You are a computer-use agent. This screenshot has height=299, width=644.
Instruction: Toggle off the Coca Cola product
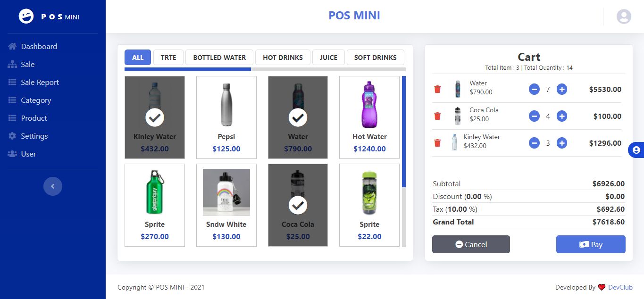click(x=298, y=205)
